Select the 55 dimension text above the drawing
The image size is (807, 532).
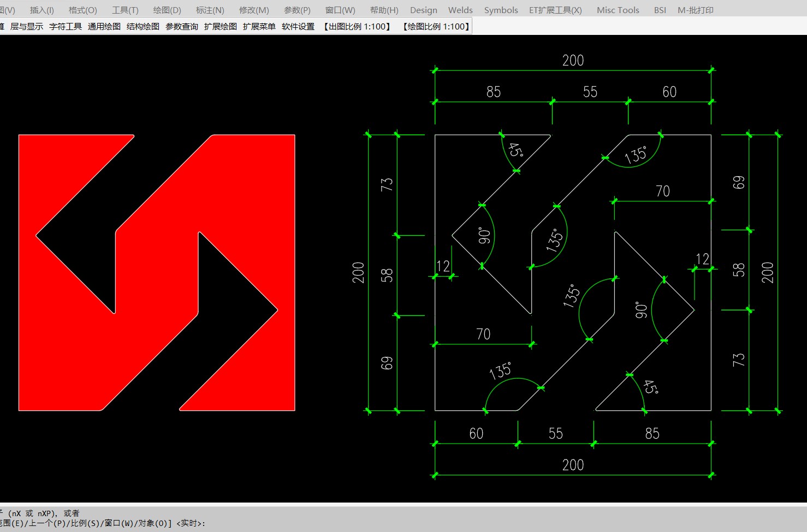tap(590, 92)
